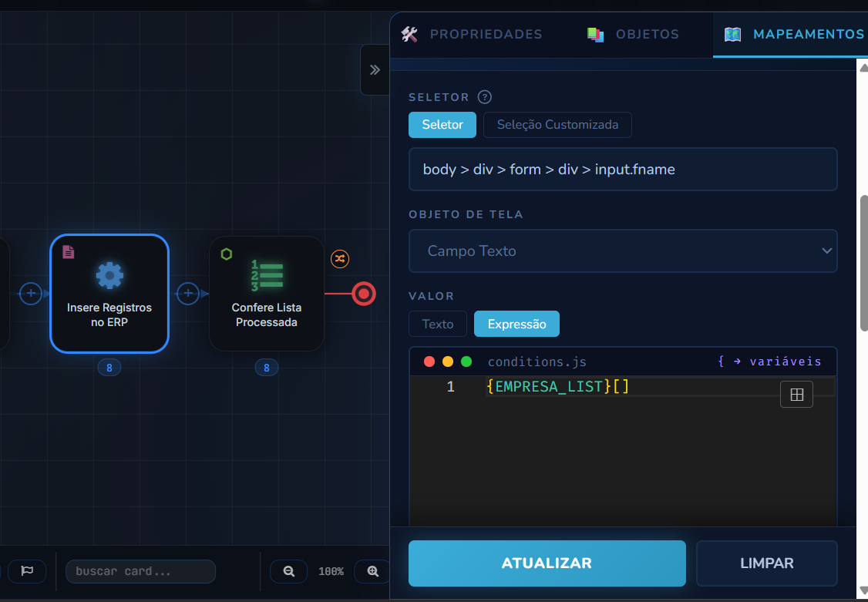
Task: Switch to Seleção Customizada mode
Action: pyautogui.click(x=557, y=125)
